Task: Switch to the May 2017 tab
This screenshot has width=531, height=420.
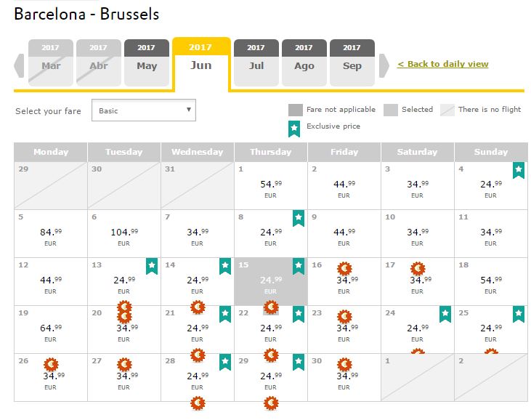Action: click(147, 62)
